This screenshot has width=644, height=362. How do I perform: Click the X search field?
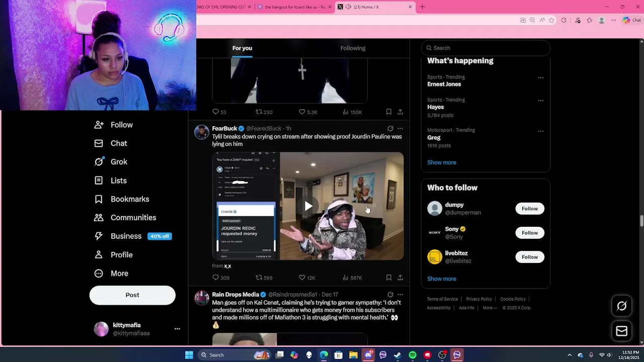pyautogui.click(x=486, y=48)
